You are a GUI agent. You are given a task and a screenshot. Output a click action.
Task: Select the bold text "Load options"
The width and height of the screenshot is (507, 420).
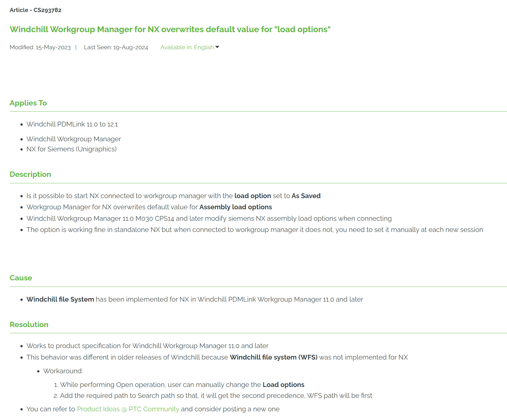click(x=283, y=384)
